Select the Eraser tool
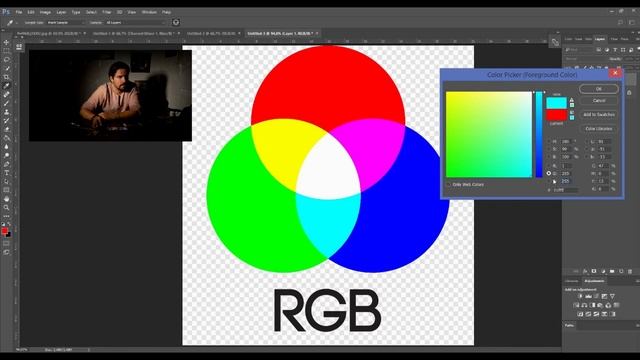Image resolution: width=640 pixels, height=360 pixels. coord(6,129)
